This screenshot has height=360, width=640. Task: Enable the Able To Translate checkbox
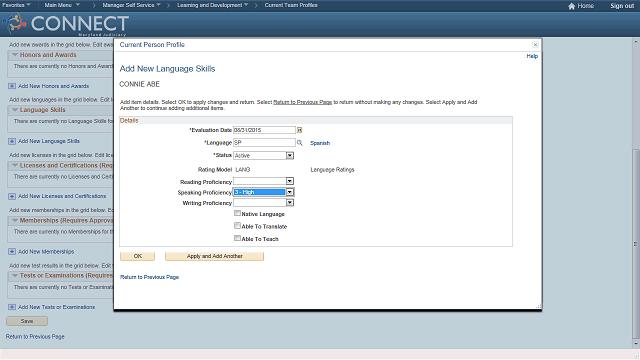tap(237, 225)
